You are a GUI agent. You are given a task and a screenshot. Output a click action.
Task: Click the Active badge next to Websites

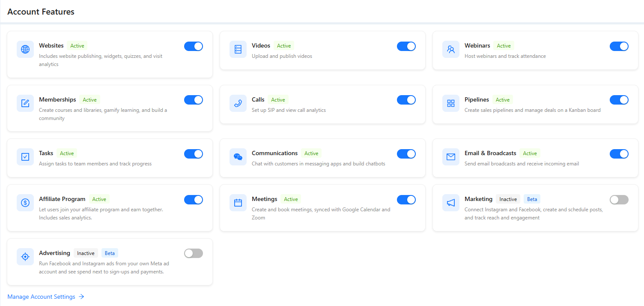78,46
